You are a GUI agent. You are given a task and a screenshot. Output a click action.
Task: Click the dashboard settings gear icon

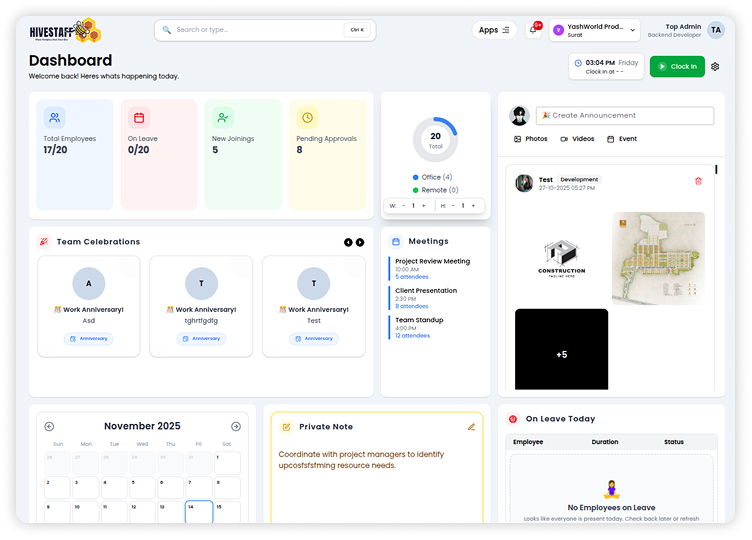pyautogui.click(x=715, y=67)
